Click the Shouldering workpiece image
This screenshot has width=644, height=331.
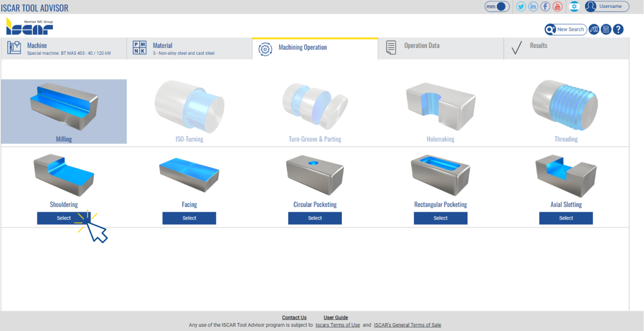point(64,175)
